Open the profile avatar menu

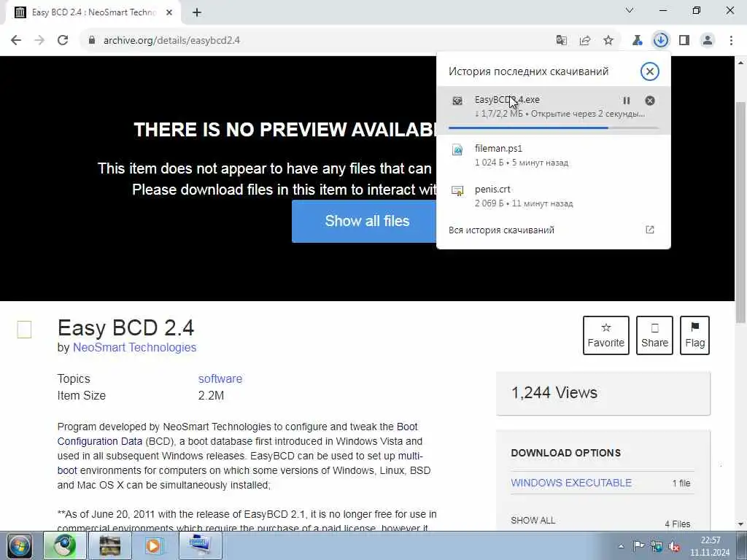(708, 40)
